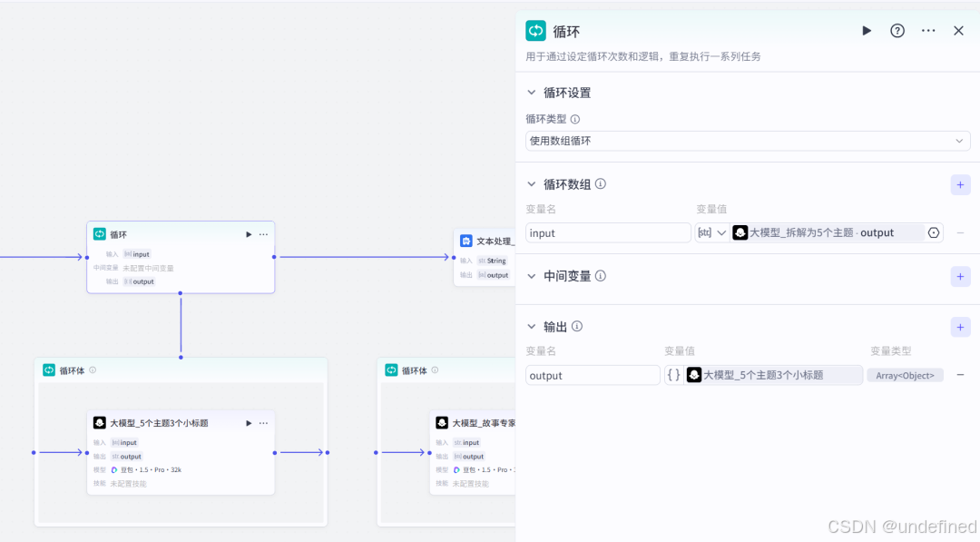
Task: Click the Array<Object> variable type tag
Action: pos(905,375)
